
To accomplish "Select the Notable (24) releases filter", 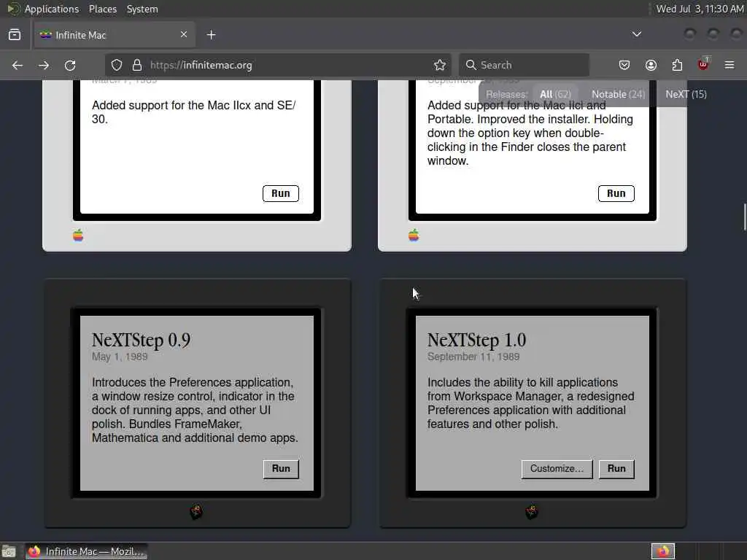I will [619, 94].
